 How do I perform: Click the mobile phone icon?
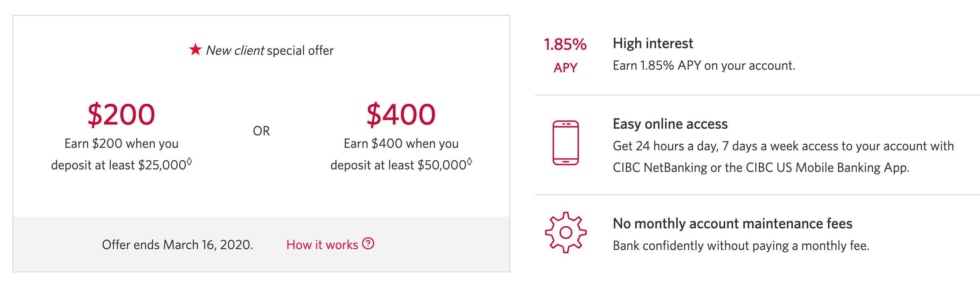566,143
